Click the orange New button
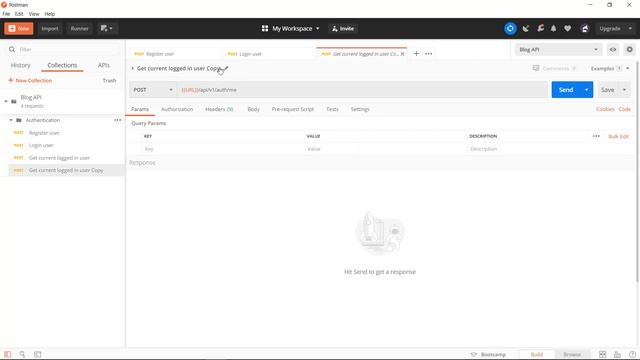Screen dimensions: 640x360 19,29
